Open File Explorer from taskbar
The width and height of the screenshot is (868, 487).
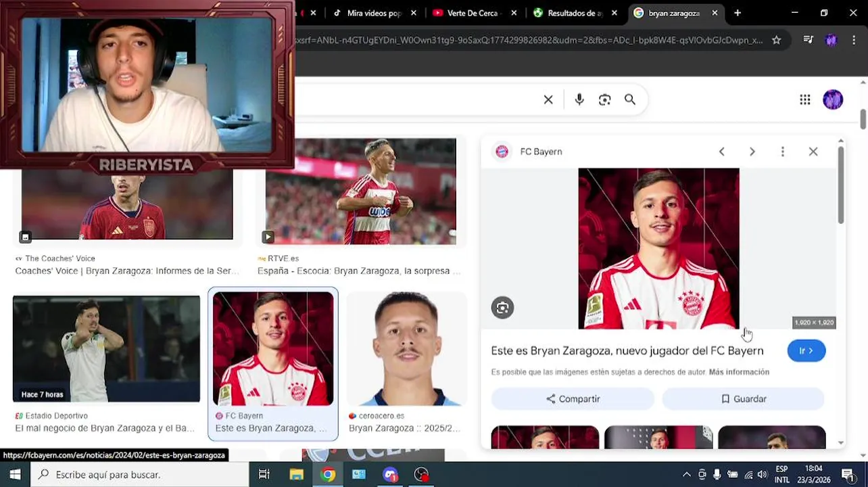click(x=296, y=475)
